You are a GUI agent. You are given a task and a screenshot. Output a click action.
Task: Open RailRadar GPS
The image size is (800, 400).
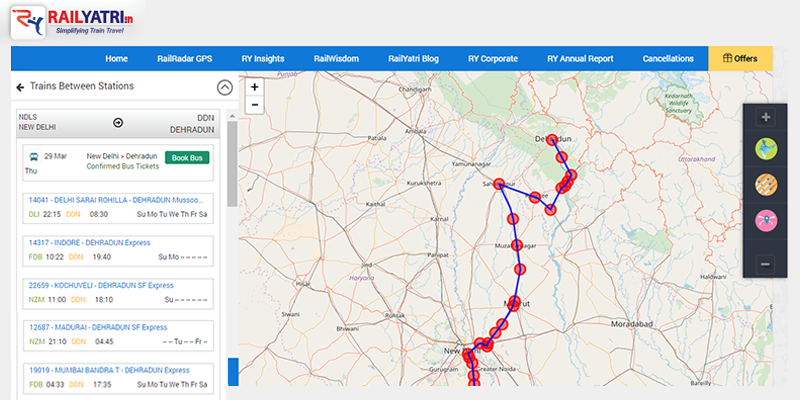tap(185, 59)
